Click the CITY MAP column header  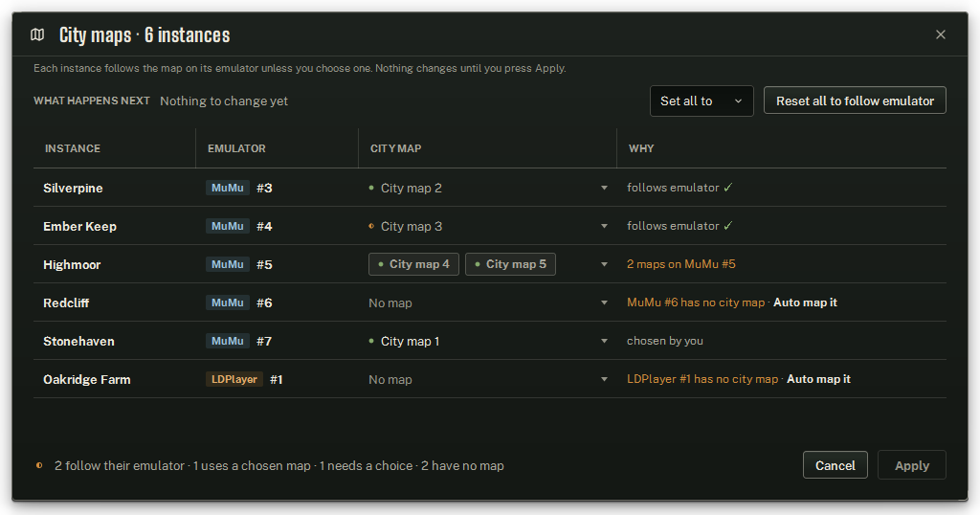pos(395,148)
